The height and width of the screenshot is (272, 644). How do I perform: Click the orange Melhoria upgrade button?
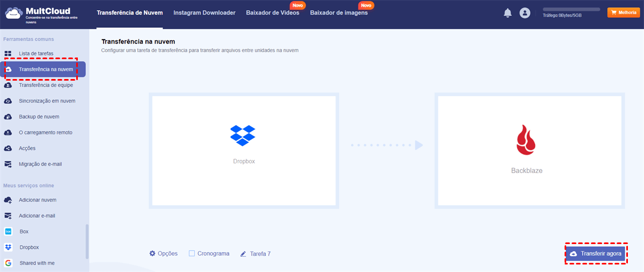(624, 12)
